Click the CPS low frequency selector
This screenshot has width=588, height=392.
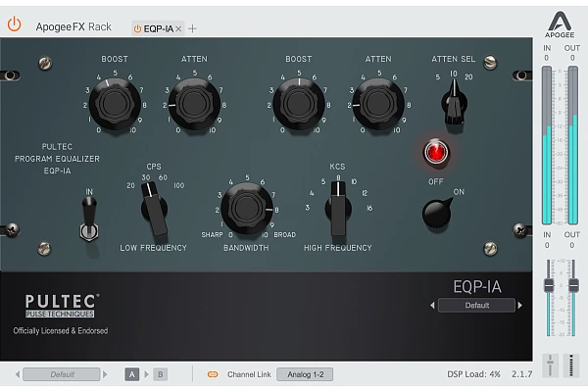pos(154,209)
